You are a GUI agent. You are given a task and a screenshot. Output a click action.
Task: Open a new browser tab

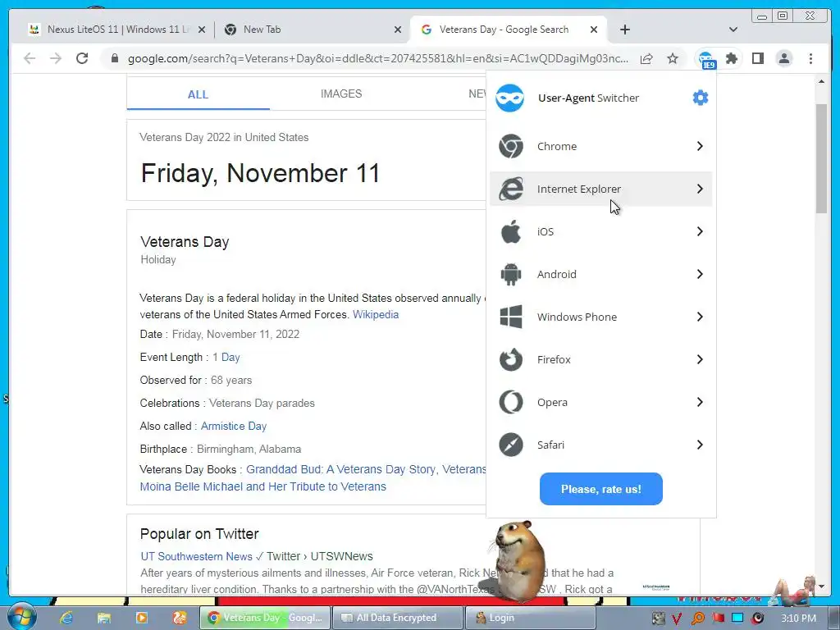(x=624, y=30)
